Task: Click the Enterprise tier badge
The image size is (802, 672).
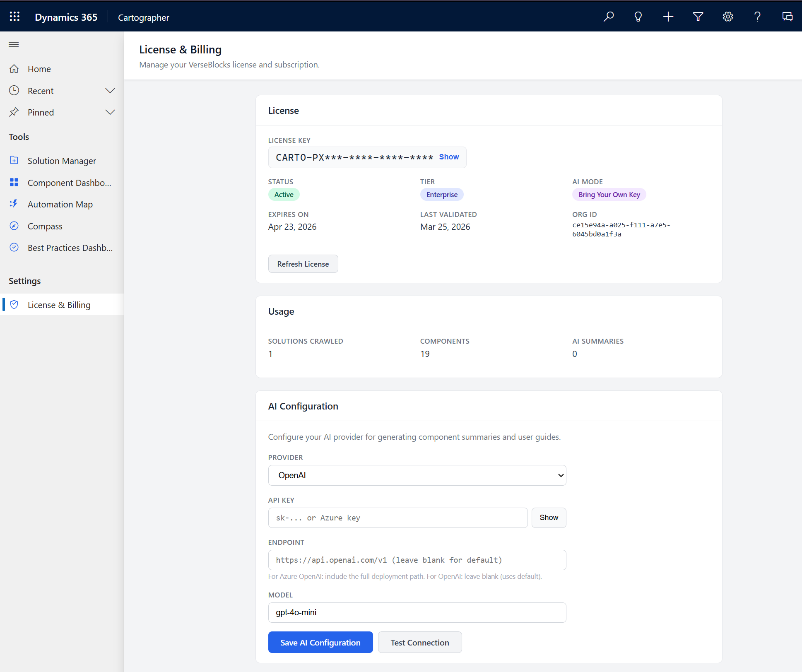Action: (x=442, y=195)
